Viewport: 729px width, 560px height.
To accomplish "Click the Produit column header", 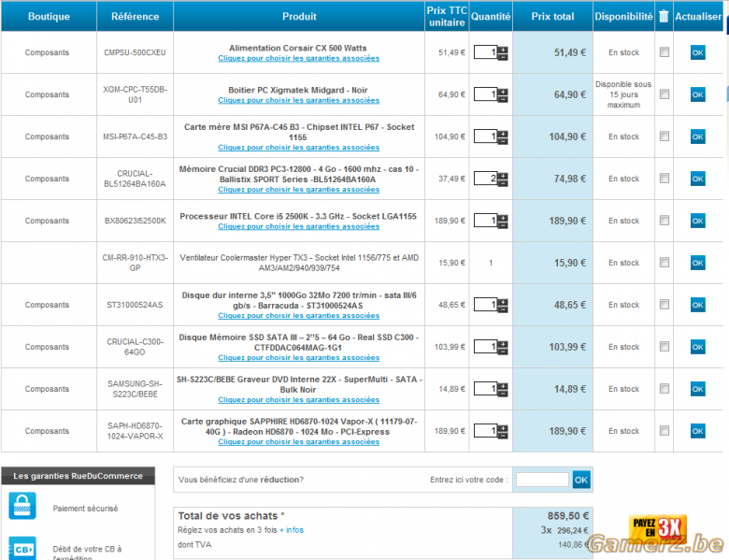I will pyautogui.click(x=299, y=16).
